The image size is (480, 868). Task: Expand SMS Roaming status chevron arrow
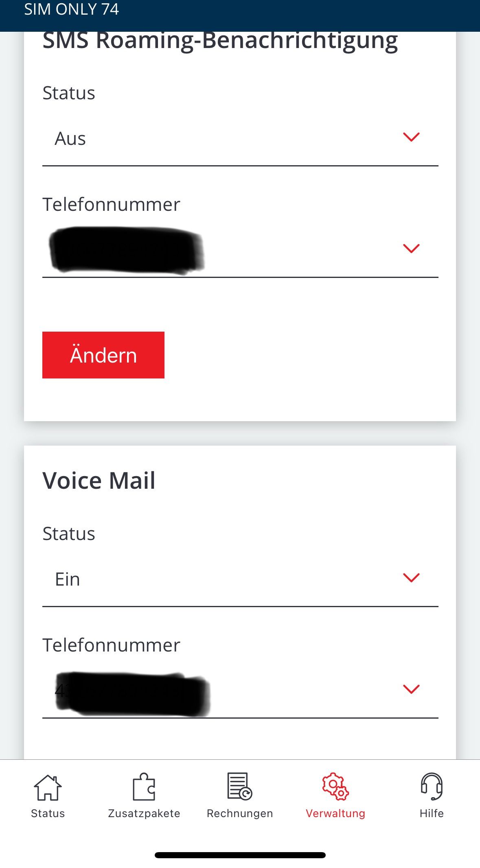tap(411, 137)
